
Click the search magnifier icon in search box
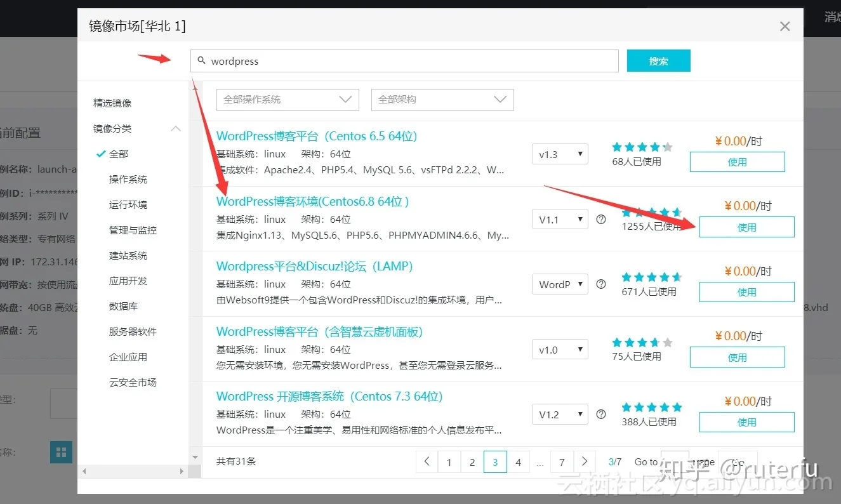202,61
